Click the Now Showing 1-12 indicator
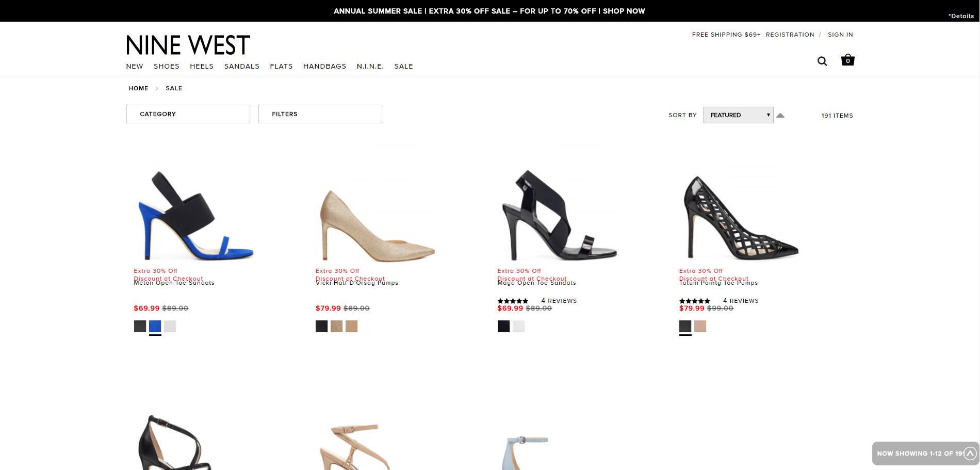980x470 pixels. click(x=920, y=453)
